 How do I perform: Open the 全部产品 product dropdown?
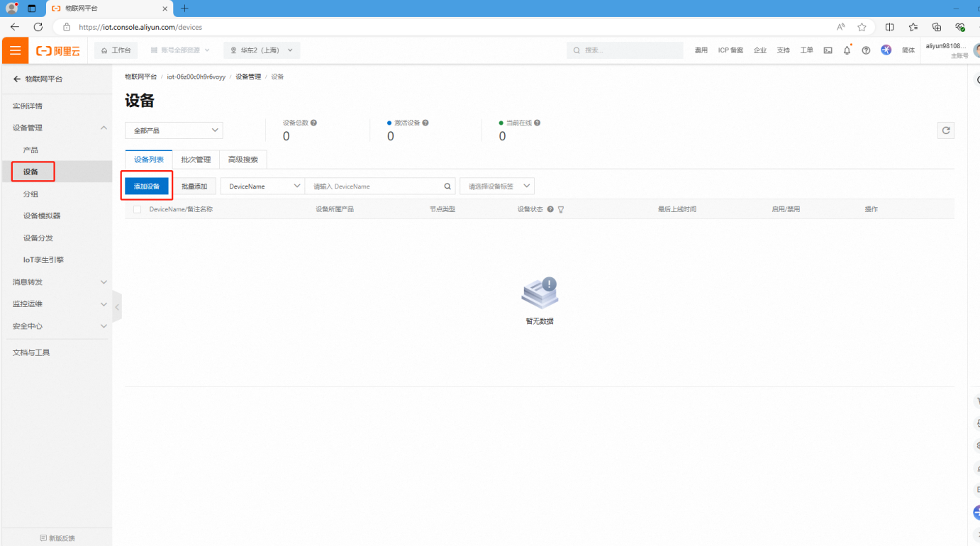point(174,130)
